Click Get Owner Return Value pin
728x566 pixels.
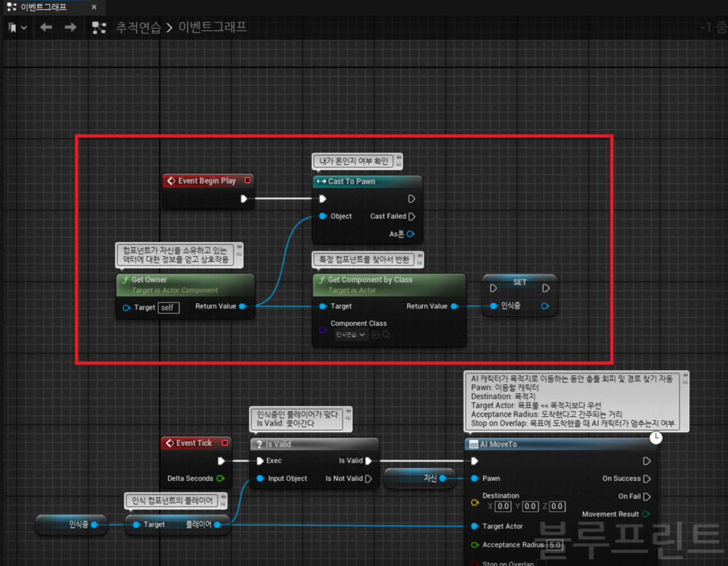pos(242,306)
